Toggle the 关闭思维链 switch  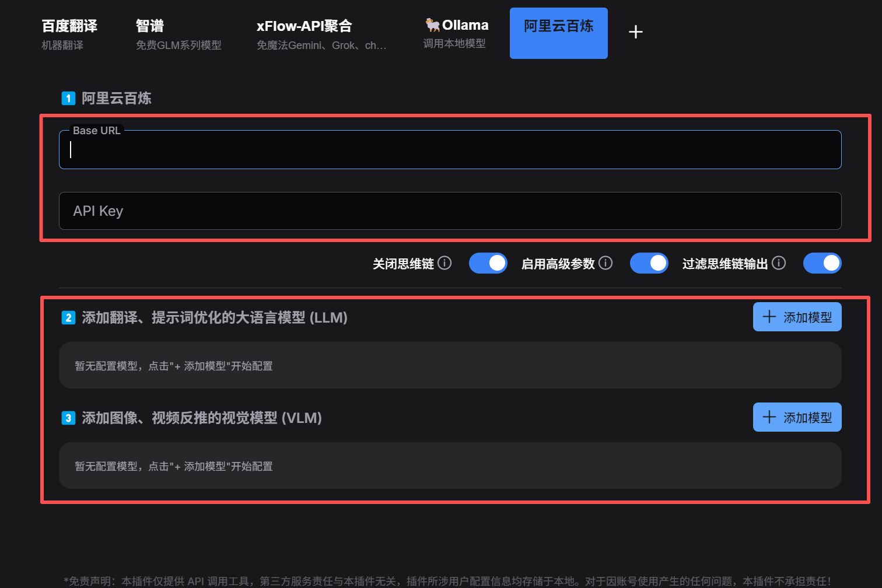488,263
